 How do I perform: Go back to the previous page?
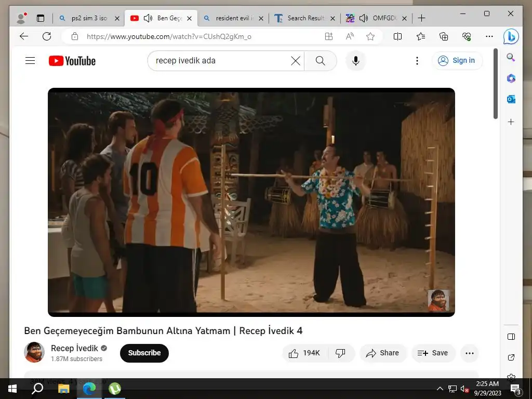24,36
